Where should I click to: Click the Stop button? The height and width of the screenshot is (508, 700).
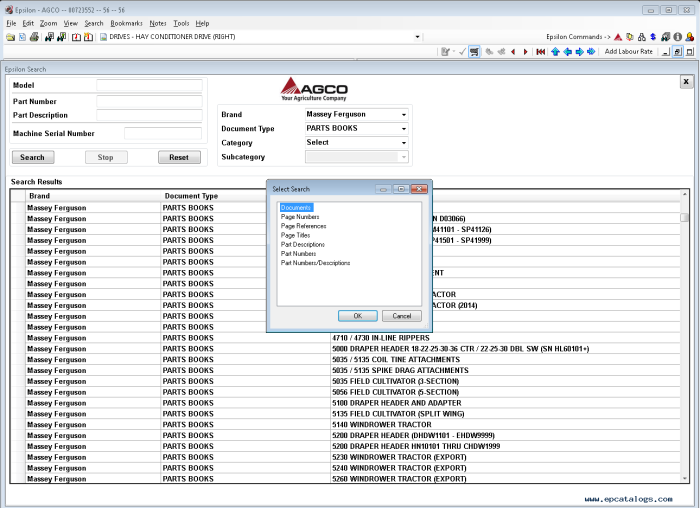pos(106,157)
